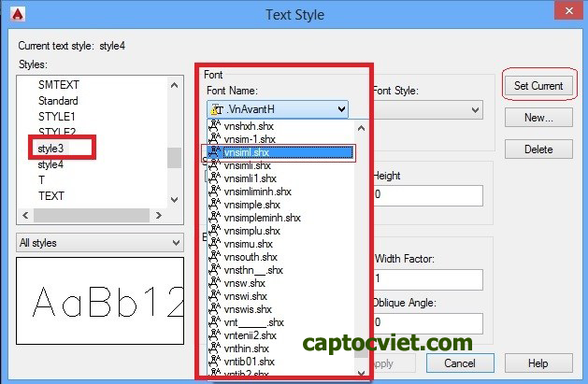Click the SHX icon beside vnshxh.shx

click(x=214, y=126)
